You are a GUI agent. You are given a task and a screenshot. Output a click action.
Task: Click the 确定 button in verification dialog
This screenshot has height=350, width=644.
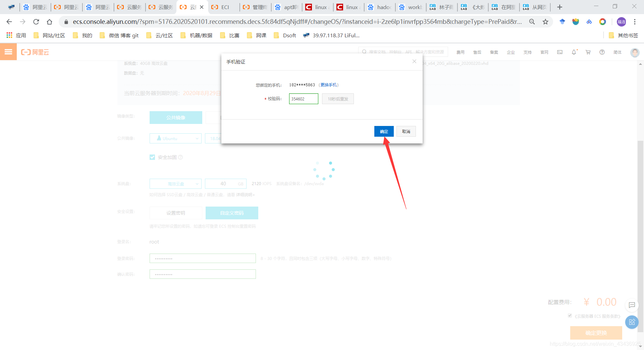383,131
